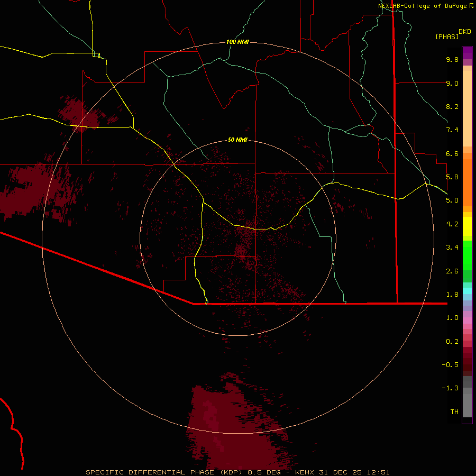The image size is (476, 476).
Task: Click the 2.6 scale value
Action: click(x=452, y=271)
